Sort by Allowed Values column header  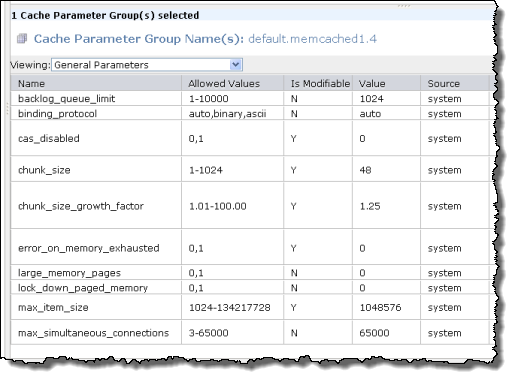tap(233, 83)
